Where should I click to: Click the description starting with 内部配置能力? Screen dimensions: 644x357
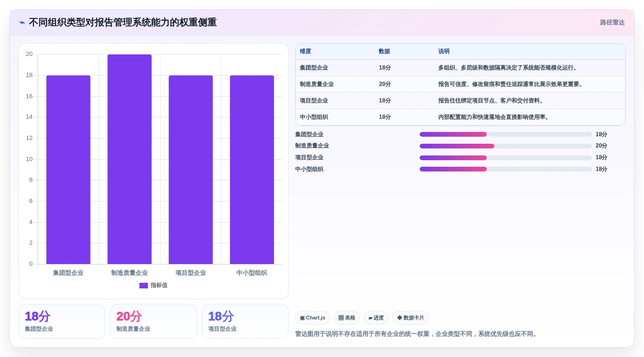coord(495,117)
